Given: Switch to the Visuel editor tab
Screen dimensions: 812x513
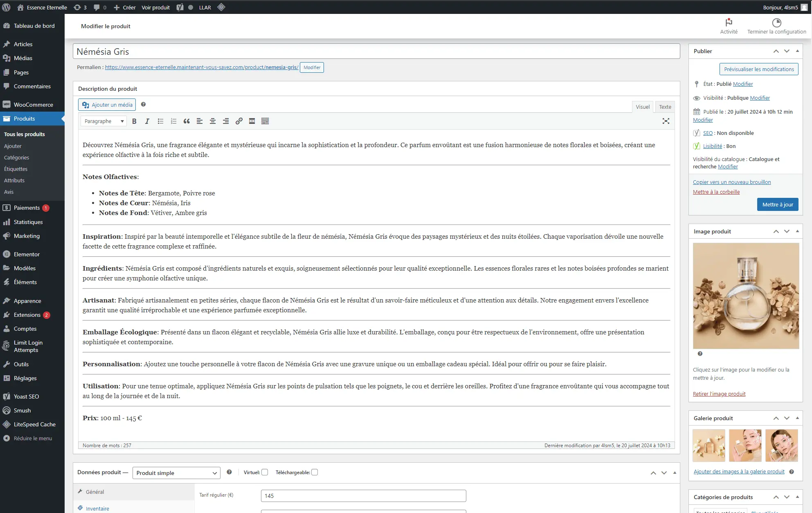Looking at the screenshot, I should pyautogui.click(x=642, y=107).
